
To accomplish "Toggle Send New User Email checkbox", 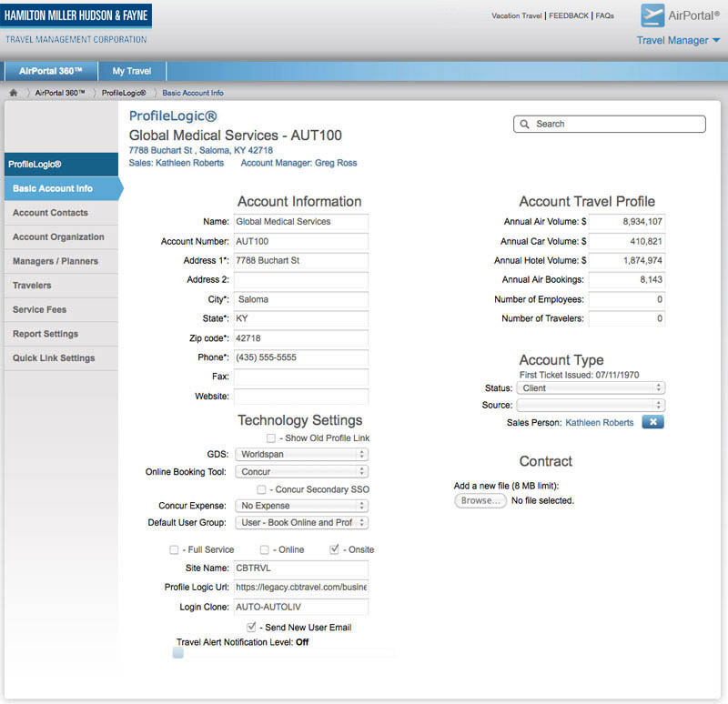I will (x=251, y=628).
